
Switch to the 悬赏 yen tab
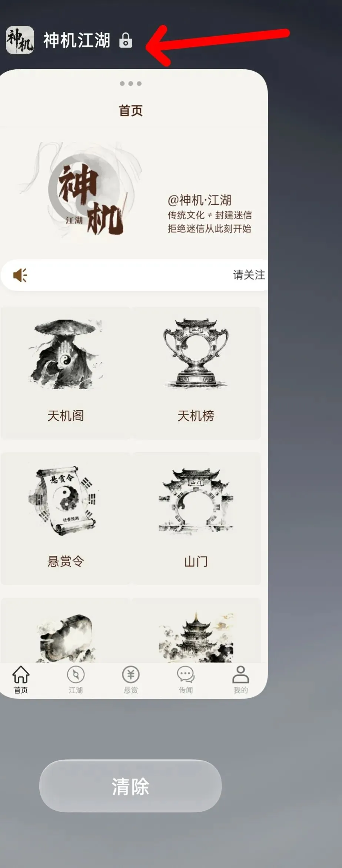tap(131, 680)
